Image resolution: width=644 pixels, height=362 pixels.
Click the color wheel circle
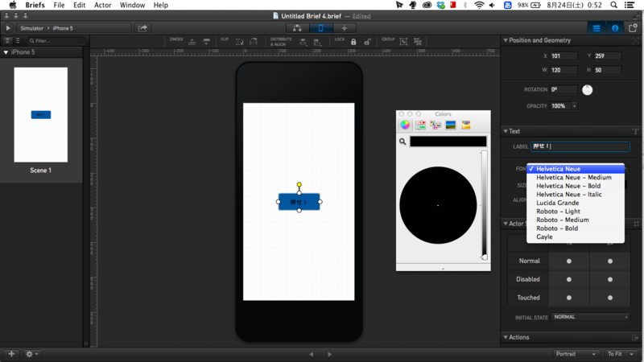pos(438,205)
